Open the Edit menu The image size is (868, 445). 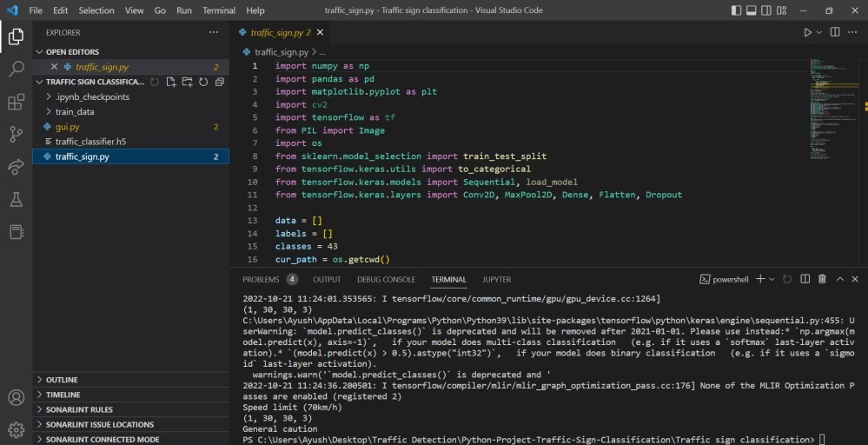[x=60, y=10]
